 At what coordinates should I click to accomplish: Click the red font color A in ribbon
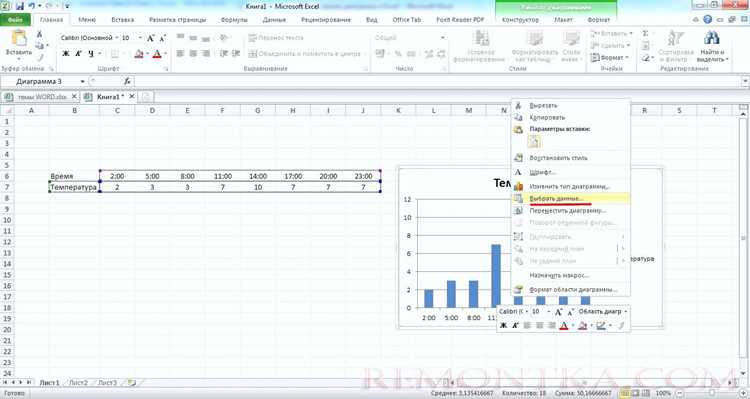(157, 54)
